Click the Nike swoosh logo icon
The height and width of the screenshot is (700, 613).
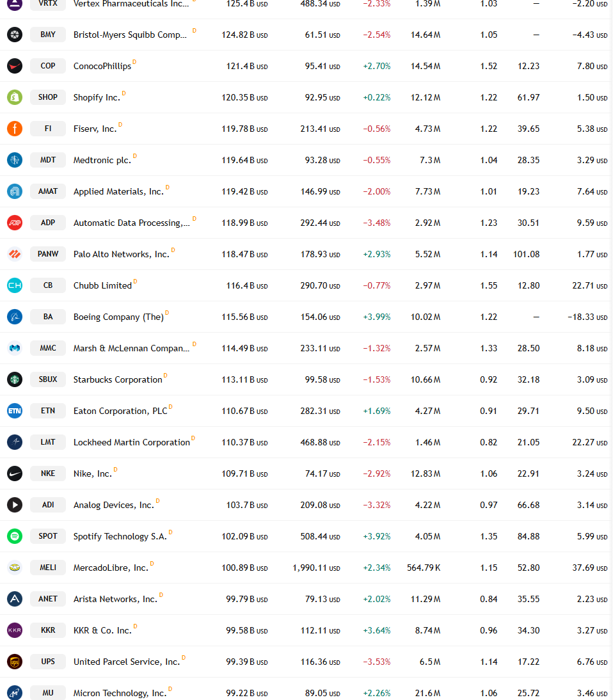point(15,473)
